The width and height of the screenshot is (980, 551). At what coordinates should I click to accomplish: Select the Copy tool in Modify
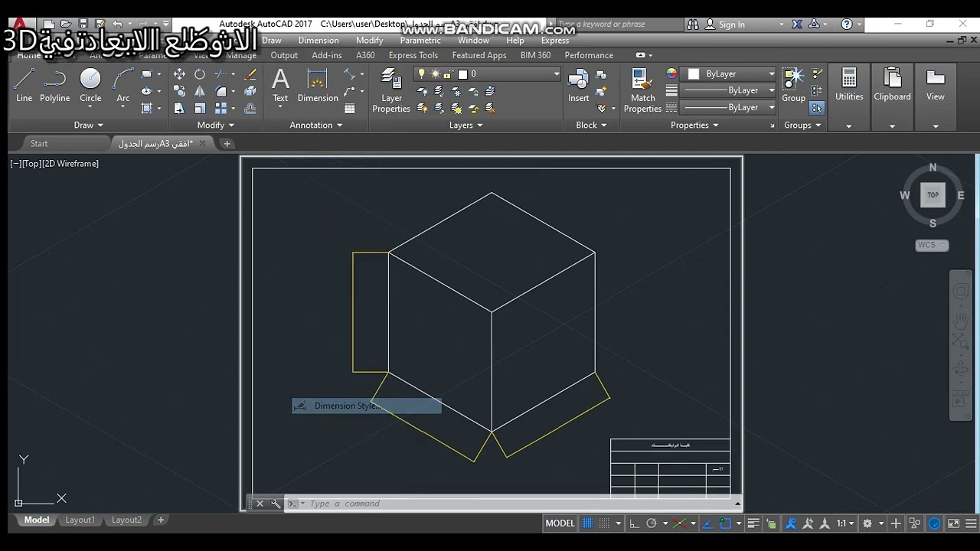[179, 91]
